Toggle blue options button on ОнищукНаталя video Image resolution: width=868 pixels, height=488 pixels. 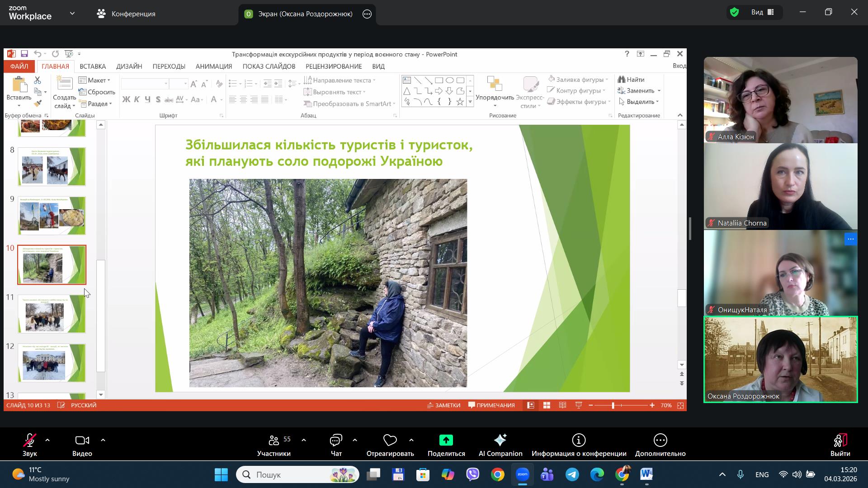click(x=850, y=239)
